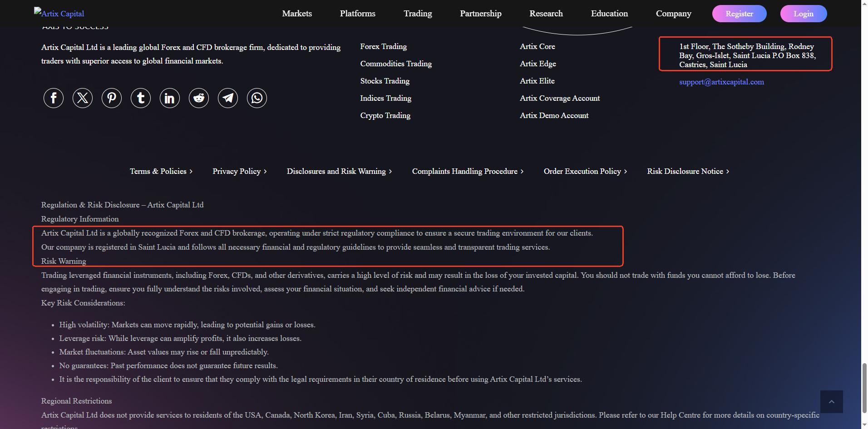Viewport: 868px width, 429px height.
Task: Go to Stocks Trading page
Action: [385, 81]
